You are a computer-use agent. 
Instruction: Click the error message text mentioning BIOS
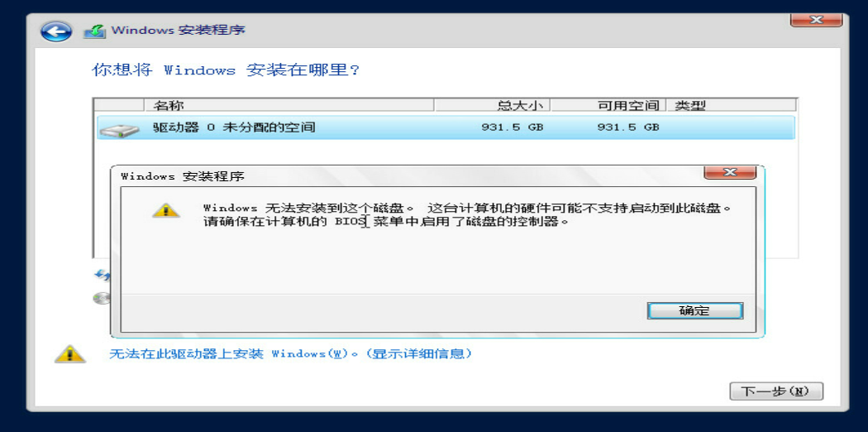click(467, 215)
